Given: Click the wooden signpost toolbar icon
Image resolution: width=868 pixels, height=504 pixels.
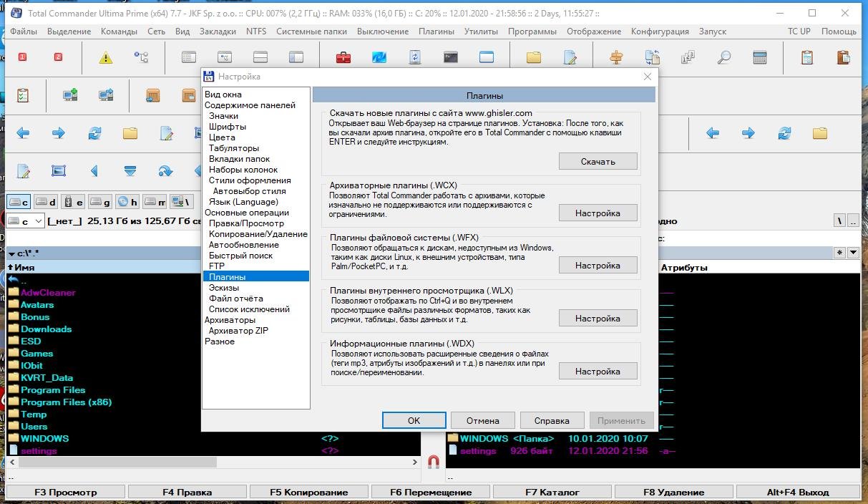Looking at the screenshot, I should (x=616, y=57).
